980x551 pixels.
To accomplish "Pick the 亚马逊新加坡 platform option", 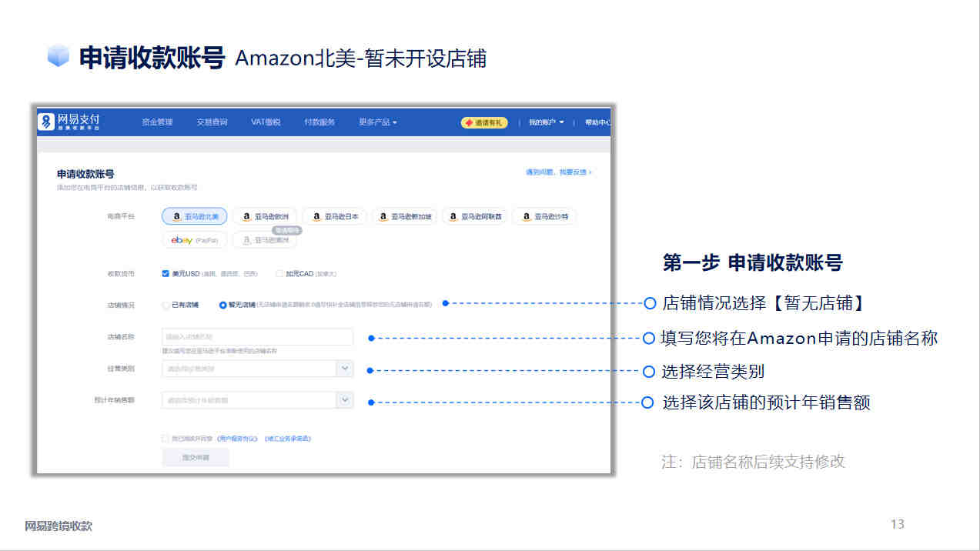I will (x=405, y=217).
